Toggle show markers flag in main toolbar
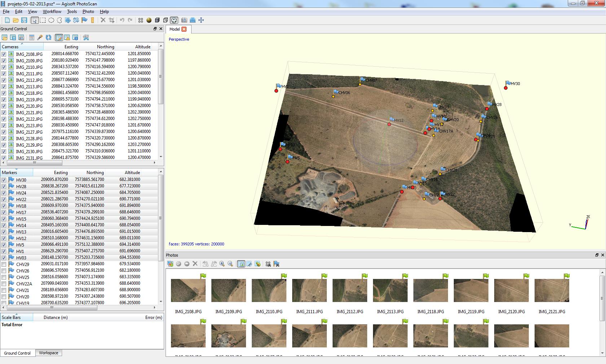The width and height of the screenshot is (606, 364). pos(84,20)
